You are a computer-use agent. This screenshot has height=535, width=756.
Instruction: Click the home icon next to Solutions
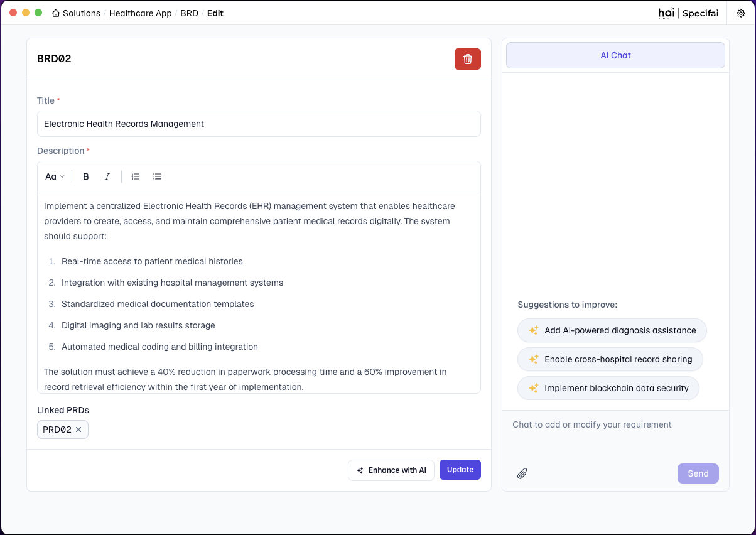(57, 13)
